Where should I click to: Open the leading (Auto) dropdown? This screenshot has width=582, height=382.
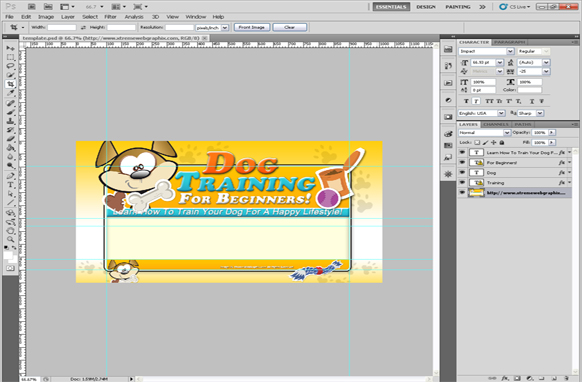coord(546,62)
